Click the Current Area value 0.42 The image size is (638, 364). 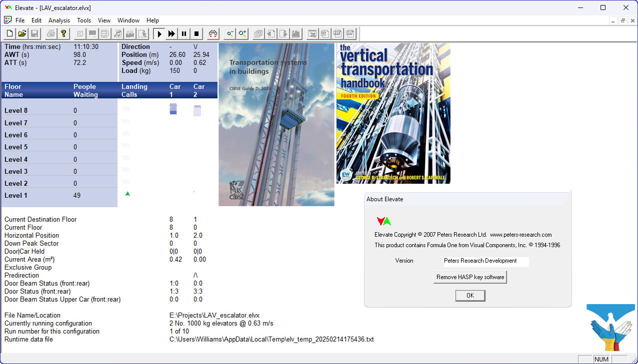pos(175,259)
